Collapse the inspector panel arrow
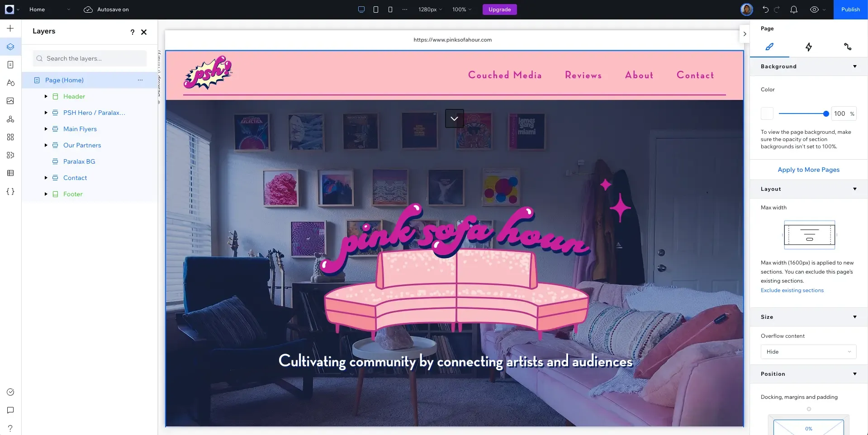Image resolution: width=868 pixels, height=435 pixels. (x=745, y=34)
